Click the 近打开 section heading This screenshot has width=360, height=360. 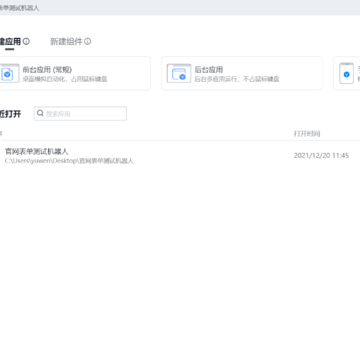pyautogui.click(x=10, y=114)
